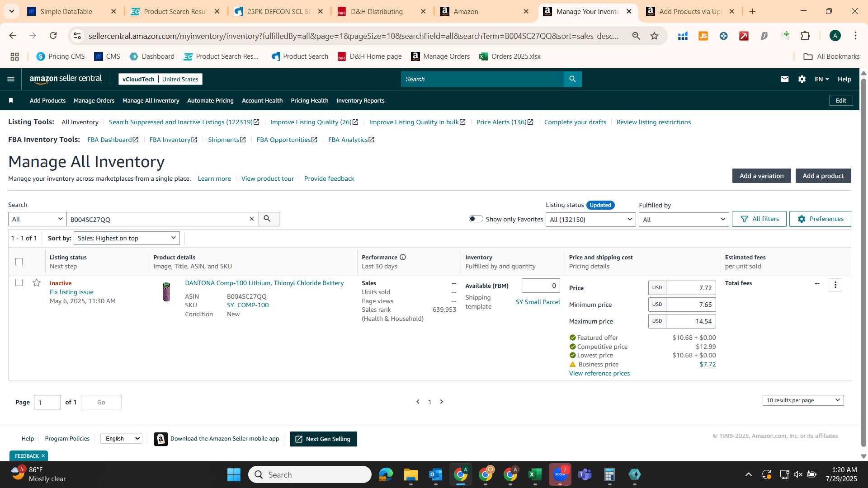Go to previous results page arrow
This screenshot has height=488, width=868.
pyautogui.click(x=418, y=402)
